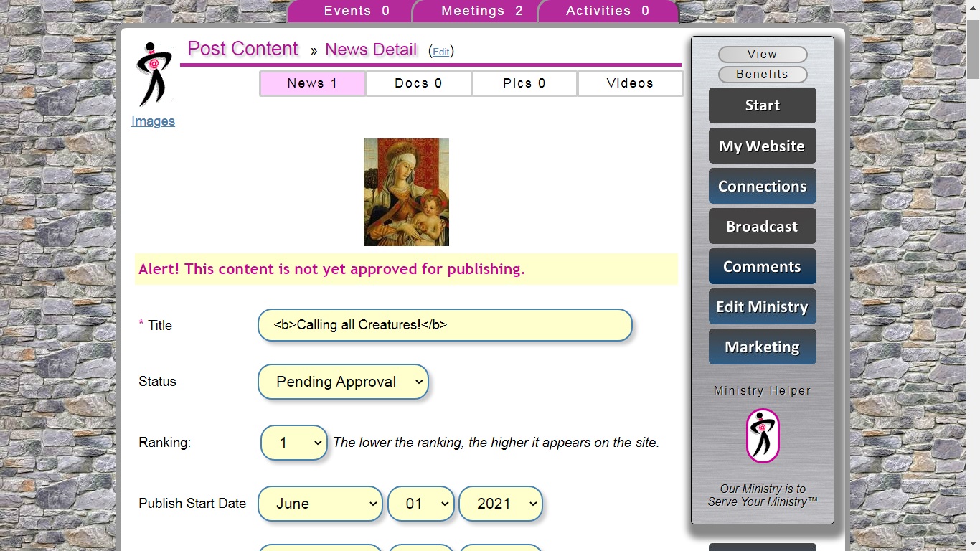Click the Post Content breadcrumb heading
The image size is (980, 551).
[x=242, y=49]
